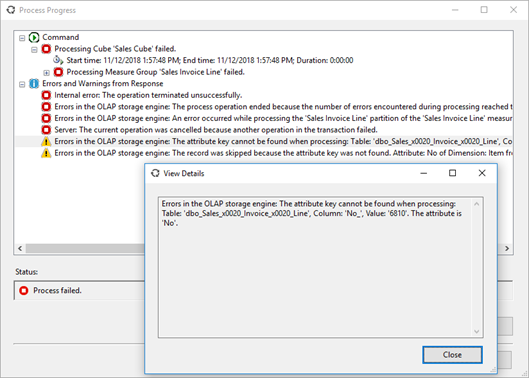Select 'Internal error: The operation terminated unsuccessfully' row
529x378 pixels.
[x=148, y=95]
